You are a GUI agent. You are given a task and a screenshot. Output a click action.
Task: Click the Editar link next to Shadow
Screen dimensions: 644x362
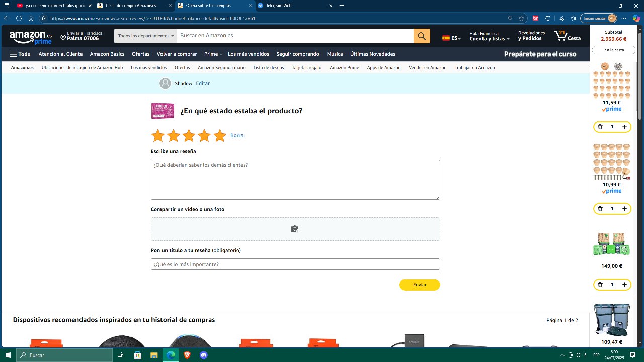coord(203,83)
